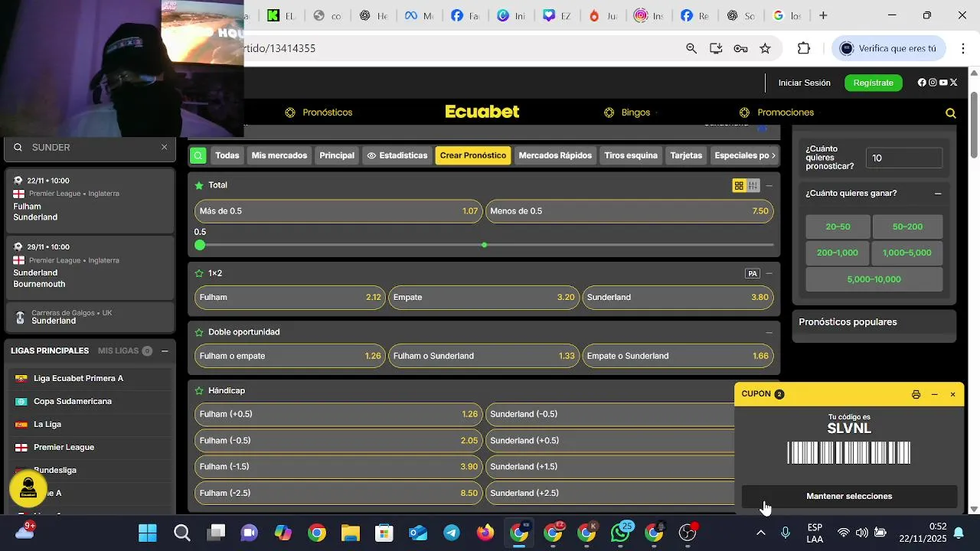
Task: Close the Cupon panel
Action: pyautogui.click(x=952, y=394)
